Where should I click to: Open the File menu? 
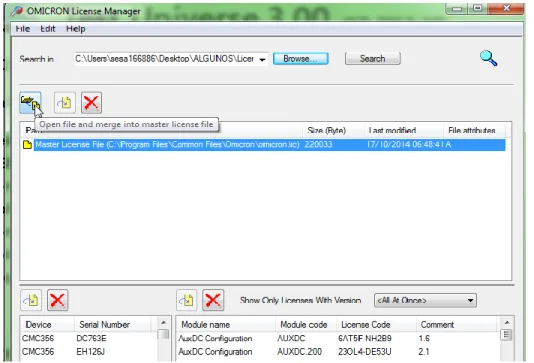(23, 29)
